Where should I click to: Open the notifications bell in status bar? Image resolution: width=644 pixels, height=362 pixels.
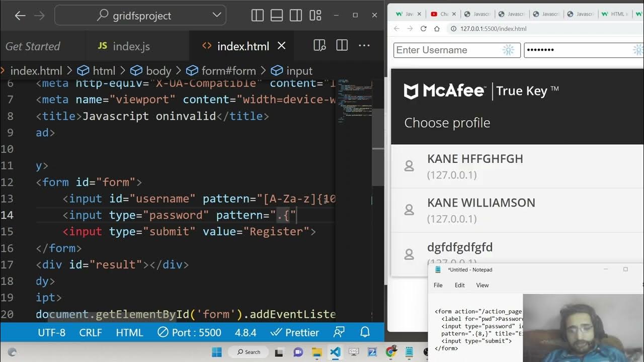click(x=365, y=332)
